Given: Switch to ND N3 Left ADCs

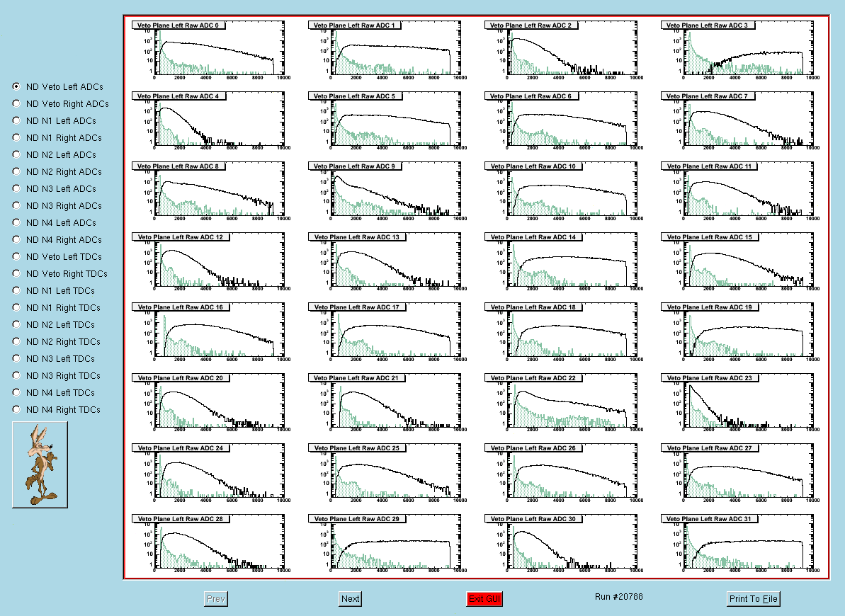Looking at the screenshot, I should [x=17, y=188].
